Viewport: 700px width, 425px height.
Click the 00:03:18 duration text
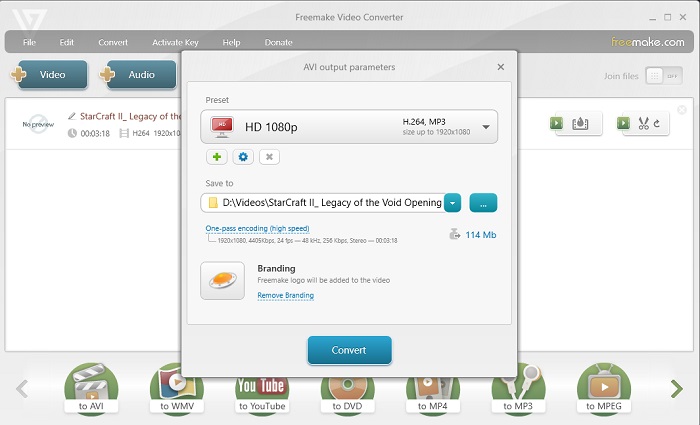[x=95, y=133]
